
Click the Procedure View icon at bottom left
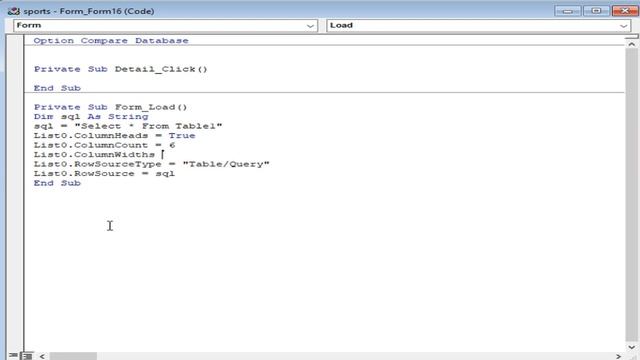pyautogui.click(x=13, y=356)
